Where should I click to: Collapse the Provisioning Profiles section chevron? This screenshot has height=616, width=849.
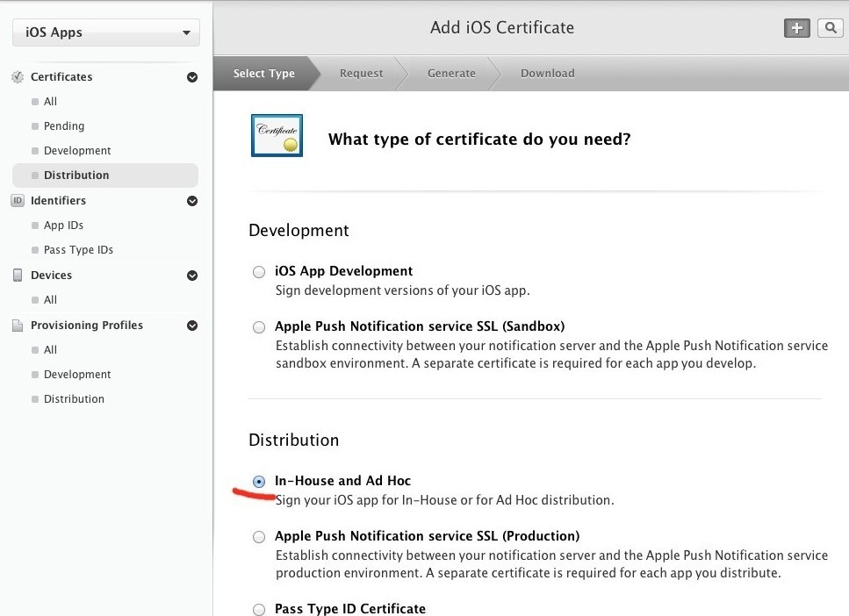tap(192, 326)
